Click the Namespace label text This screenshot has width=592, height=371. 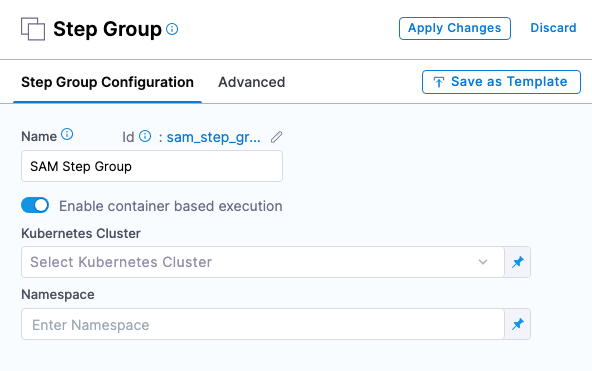click(58, 294)
